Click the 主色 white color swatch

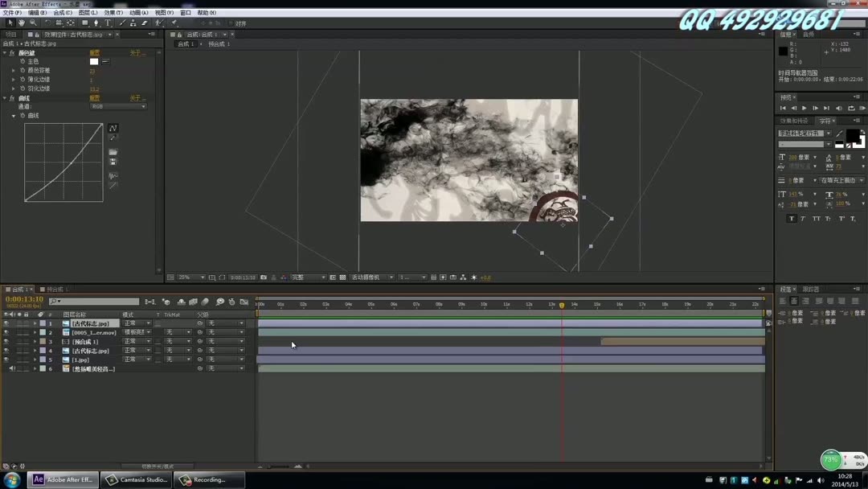[94, 61]
